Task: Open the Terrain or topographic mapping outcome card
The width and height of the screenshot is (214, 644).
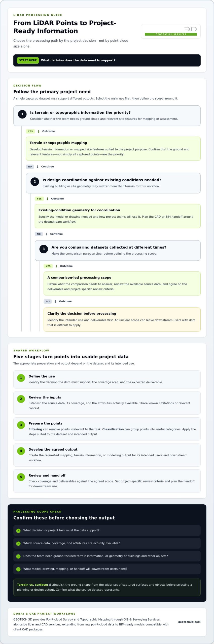Action: click(113, 149)
